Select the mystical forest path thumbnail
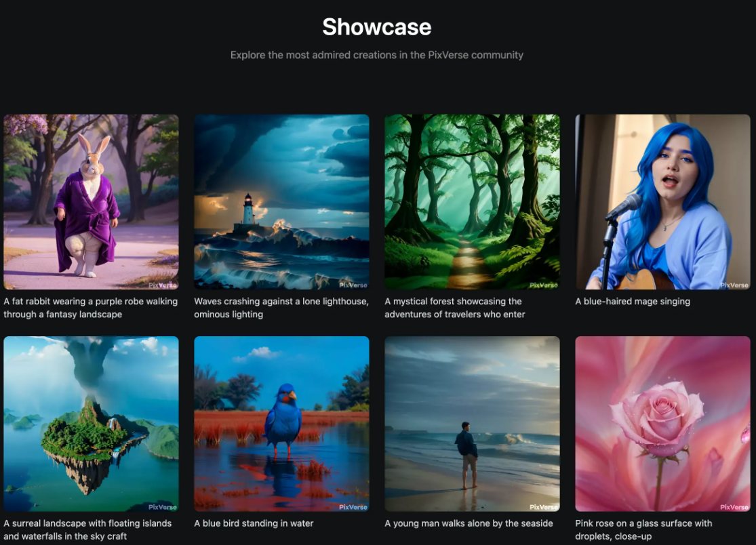Viewport: 756px width, 545px height. coord(472,201)
